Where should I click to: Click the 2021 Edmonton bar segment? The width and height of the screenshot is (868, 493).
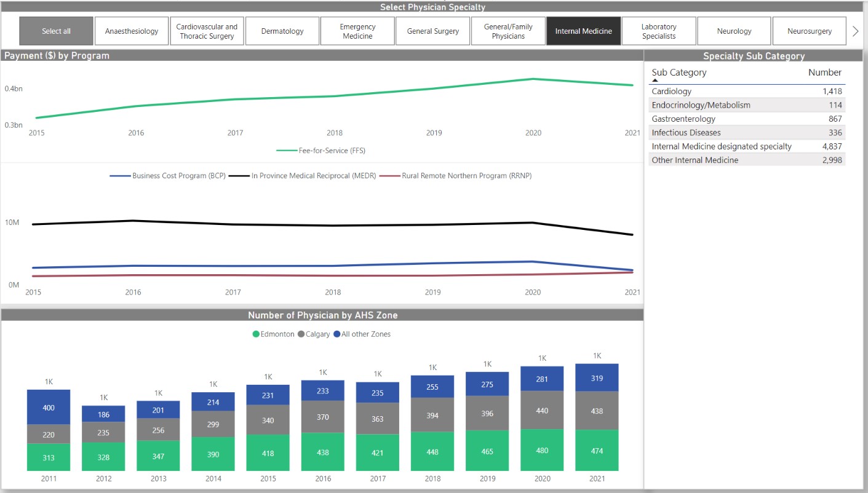click(x=596, y=451)
